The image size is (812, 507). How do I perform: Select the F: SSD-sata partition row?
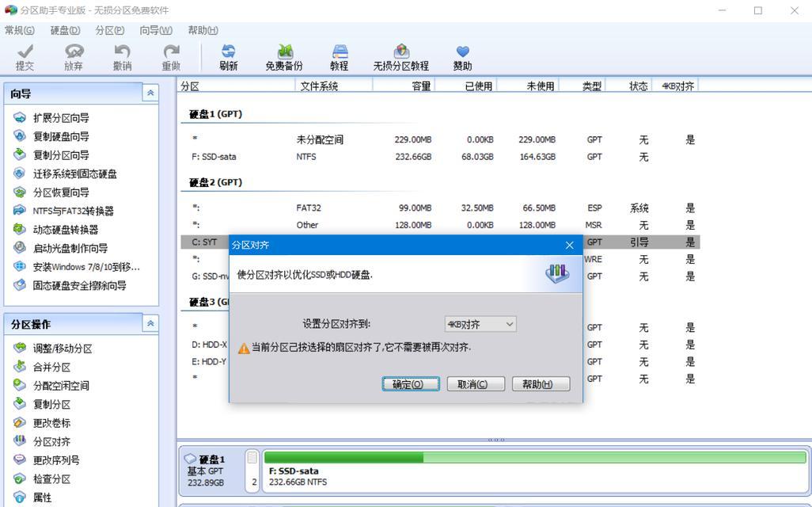440,157
